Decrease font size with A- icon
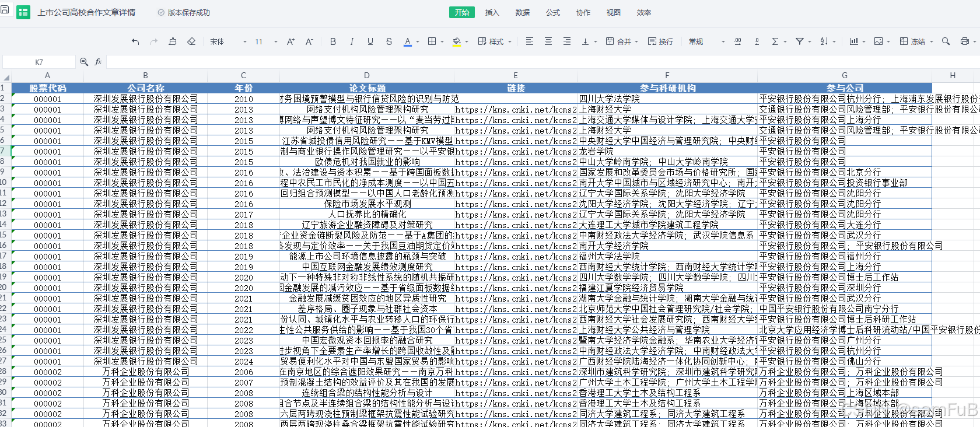Image resolution: width=980 pixels, height=427 pixels. point(309,41)
